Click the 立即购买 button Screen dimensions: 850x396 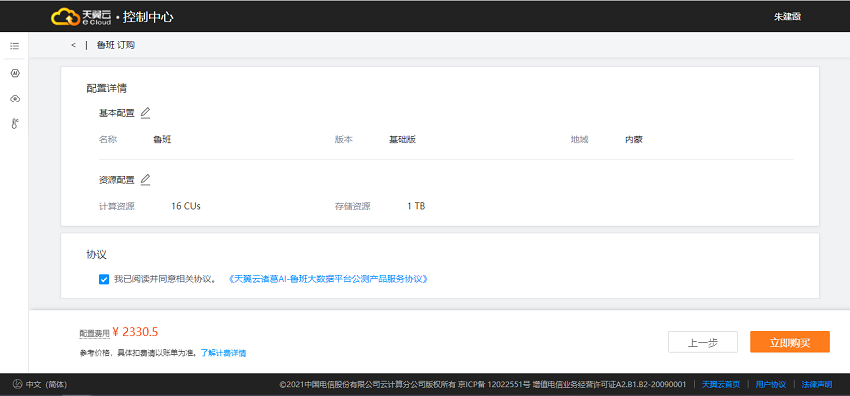(x=790, y=342)
